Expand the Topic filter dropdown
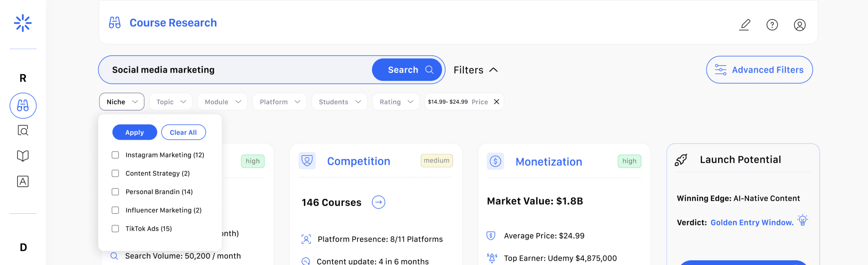Screen dimensions: 868x265 (171, 102)
